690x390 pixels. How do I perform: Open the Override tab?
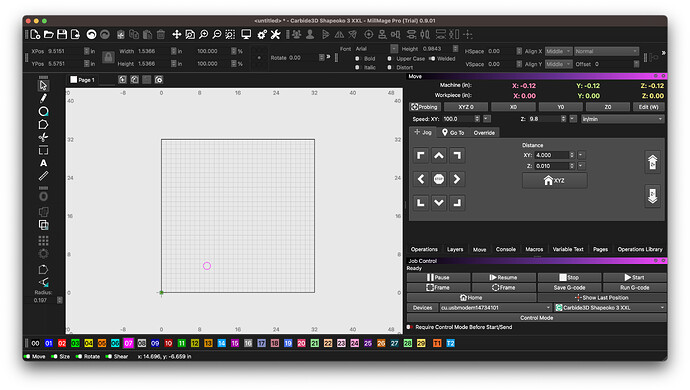(x=484, y=132)
